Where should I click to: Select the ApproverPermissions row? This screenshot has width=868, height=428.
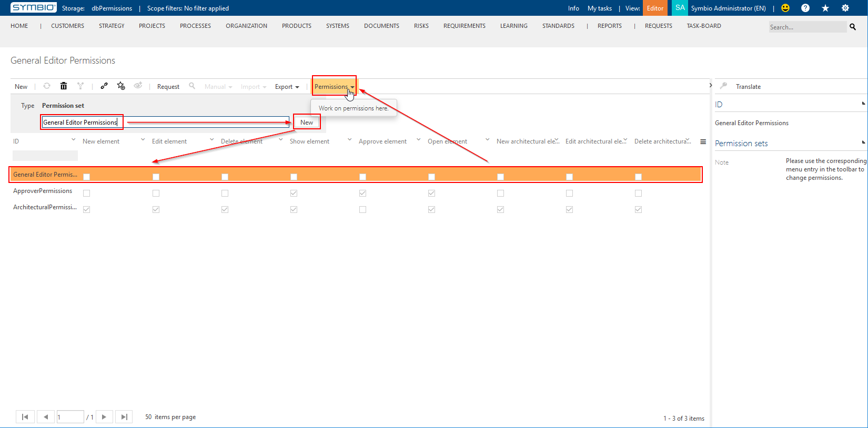click(x=355, y=191)
